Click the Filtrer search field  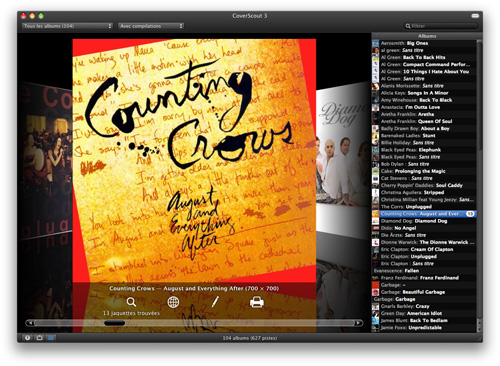[441, 26]
